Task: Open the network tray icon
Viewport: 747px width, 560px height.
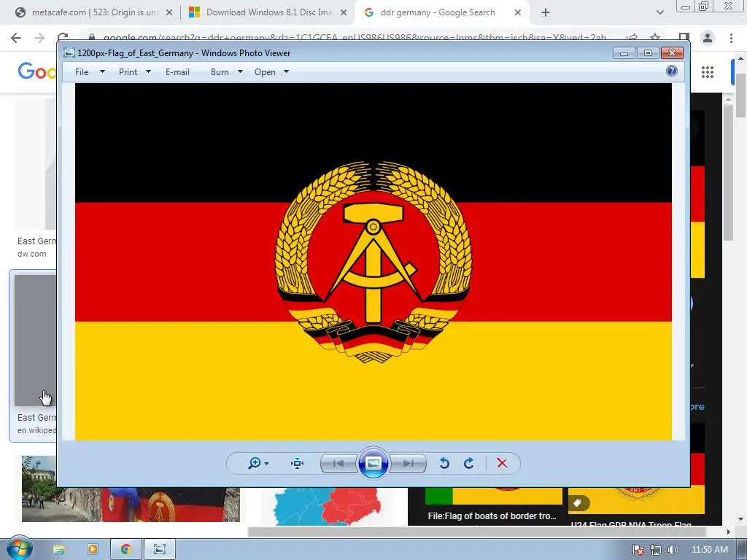Action: tap(656, 550)
